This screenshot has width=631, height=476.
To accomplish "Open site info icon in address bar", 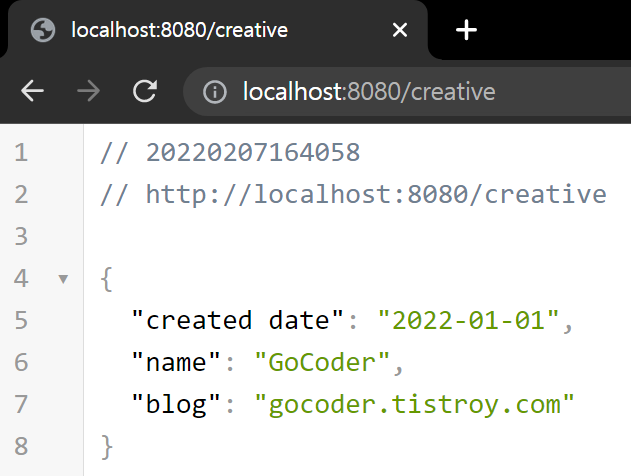I will (214, 92).
